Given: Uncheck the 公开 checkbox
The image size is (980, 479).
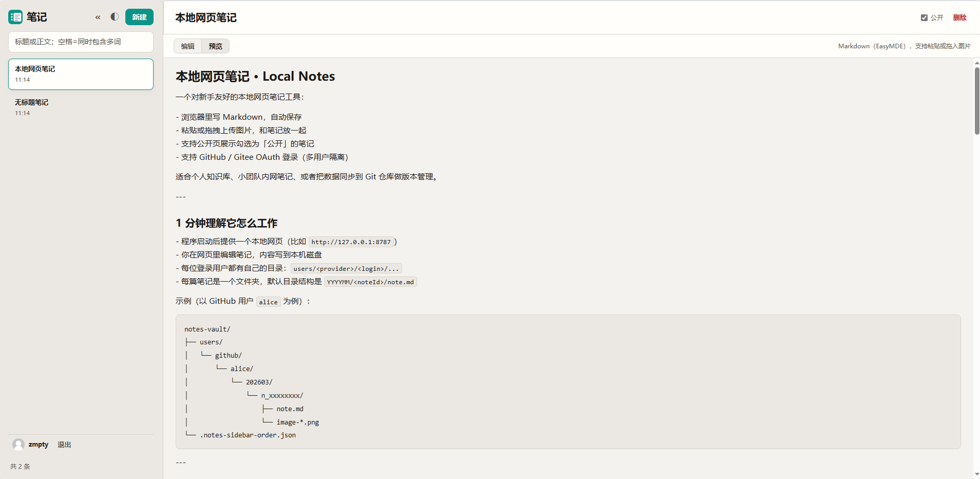Looking at the screenshot, I should 924,17.
